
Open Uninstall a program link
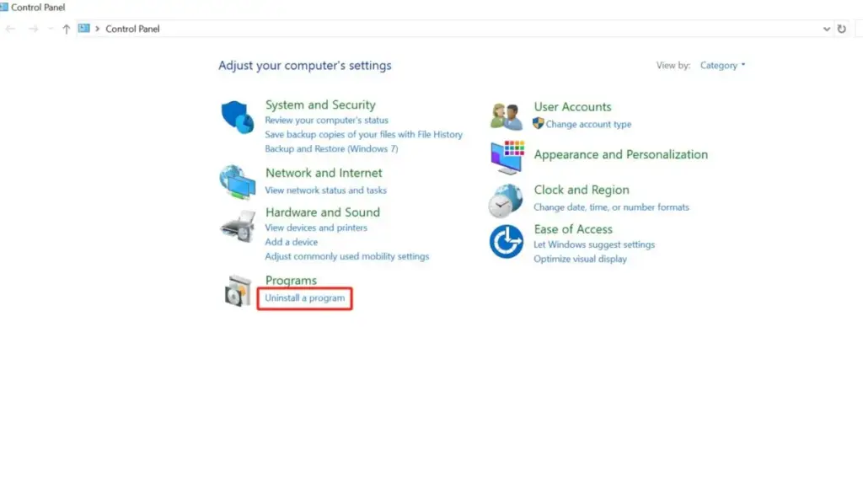304,298
